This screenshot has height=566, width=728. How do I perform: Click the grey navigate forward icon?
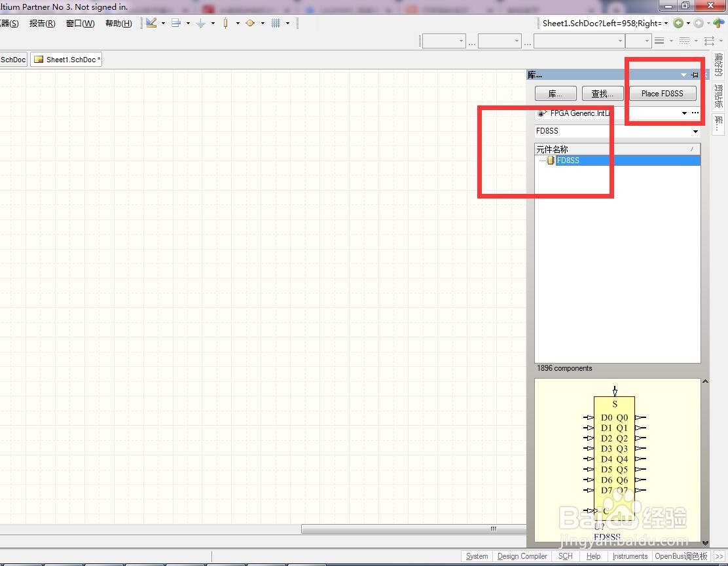click(699, 23)
